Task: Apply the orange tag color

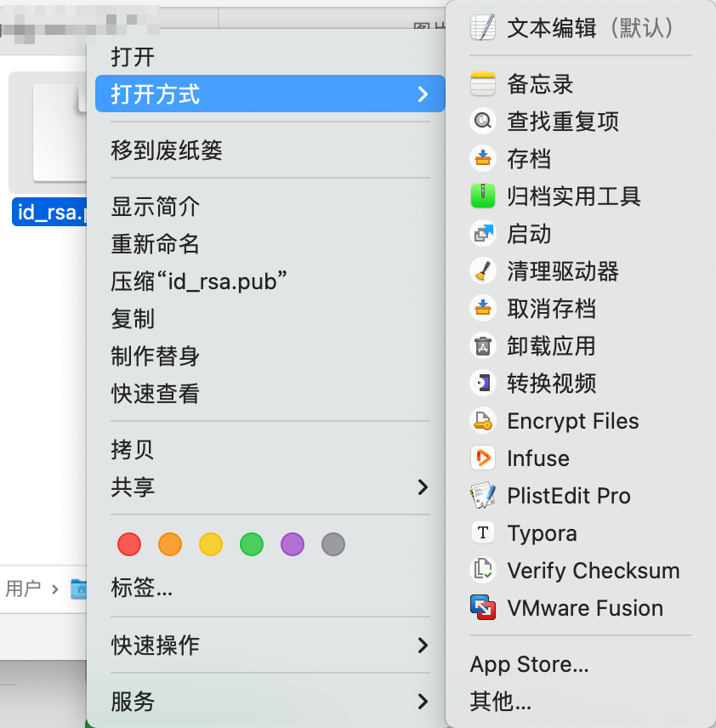Action: (x=170, y=544)
